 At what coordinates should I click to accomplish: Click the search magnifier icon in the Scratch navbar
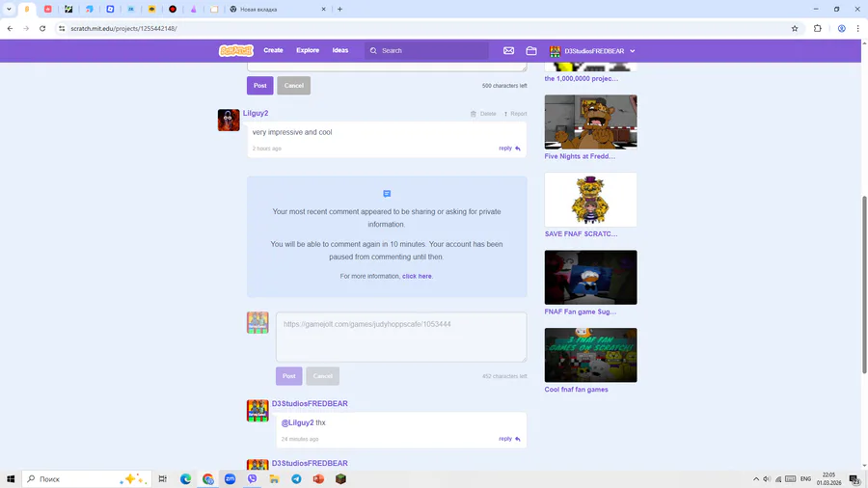pyautogui.click(x=373, y=50)
